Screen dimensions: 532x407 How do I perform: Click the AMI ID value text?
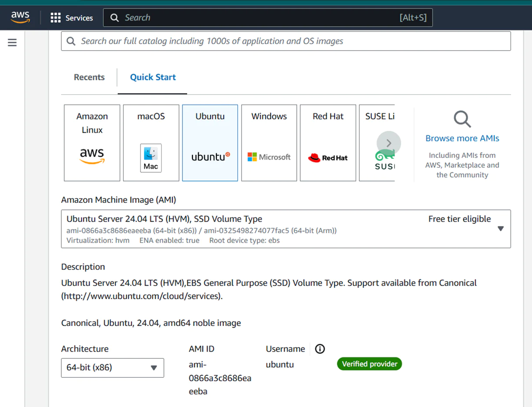[220, 378]
